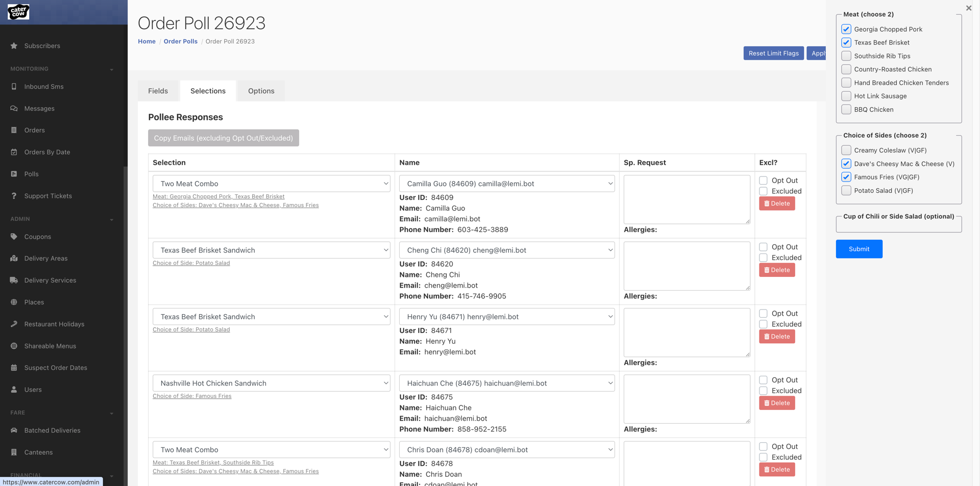Click the Reset Limit Flags button
The width and height of the screenshot is (980, 486).
[x=773, y=53]
